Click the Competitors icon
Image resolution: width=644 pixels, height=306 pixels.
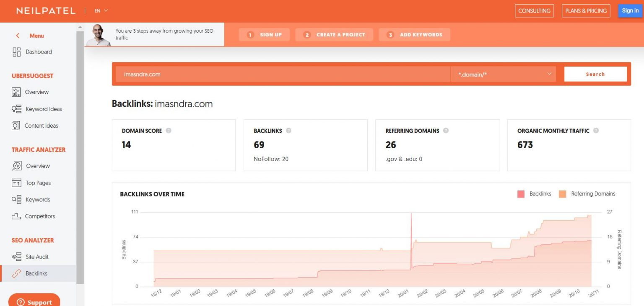click(16, 216)
